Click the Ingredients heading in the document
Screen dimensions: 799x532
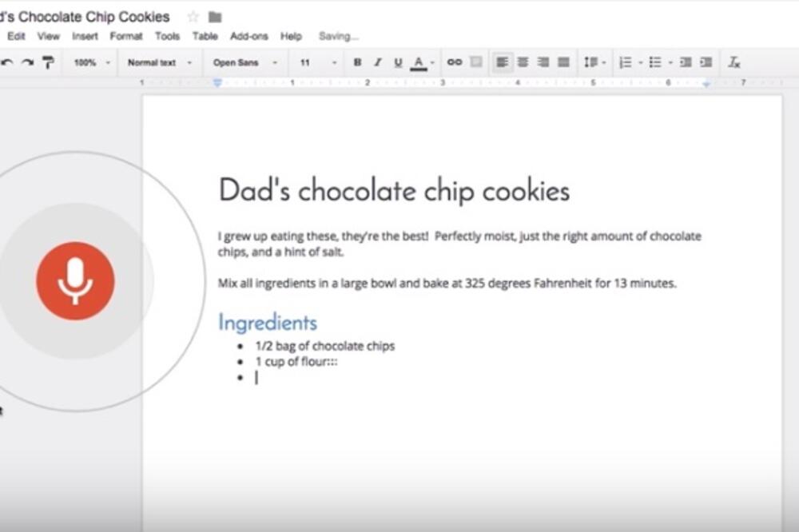pos(268,322)
